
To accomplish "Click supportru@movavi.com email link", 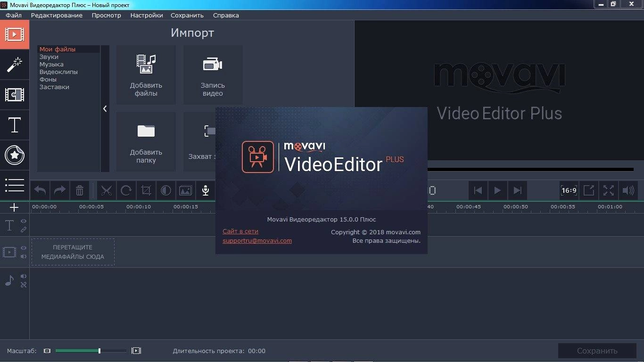I will point(257,240).
